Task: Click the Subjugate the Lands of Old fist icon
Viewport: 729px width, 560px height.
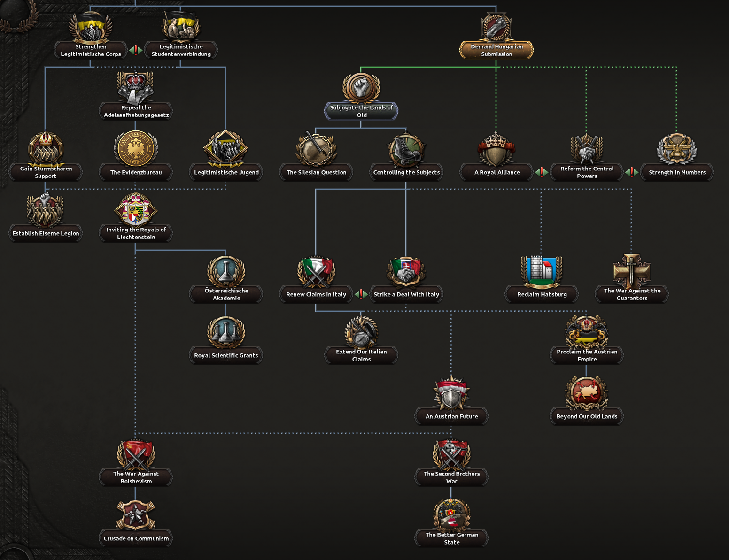Action: (x=361, y=88)
